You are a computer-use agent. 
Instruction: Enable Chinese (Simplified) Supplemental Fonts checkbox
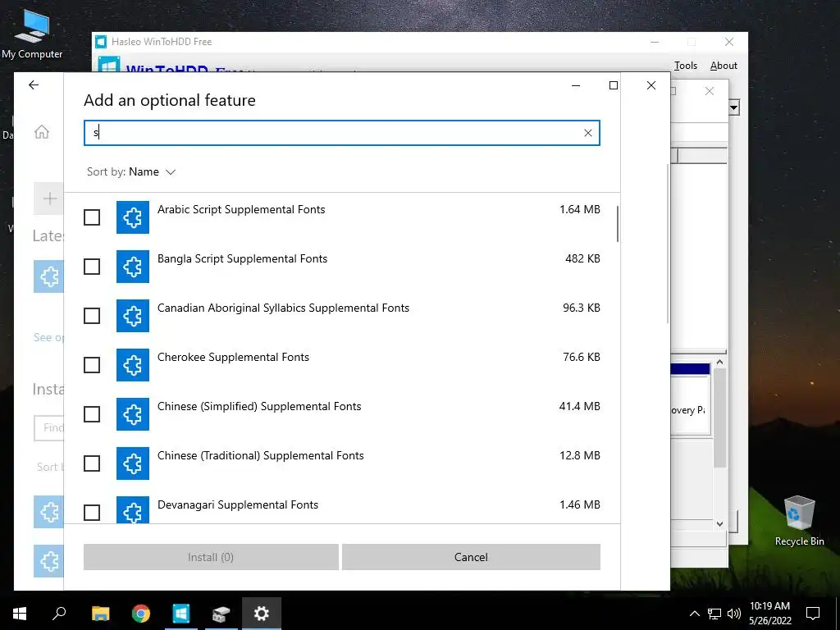[x=92, y=414]
